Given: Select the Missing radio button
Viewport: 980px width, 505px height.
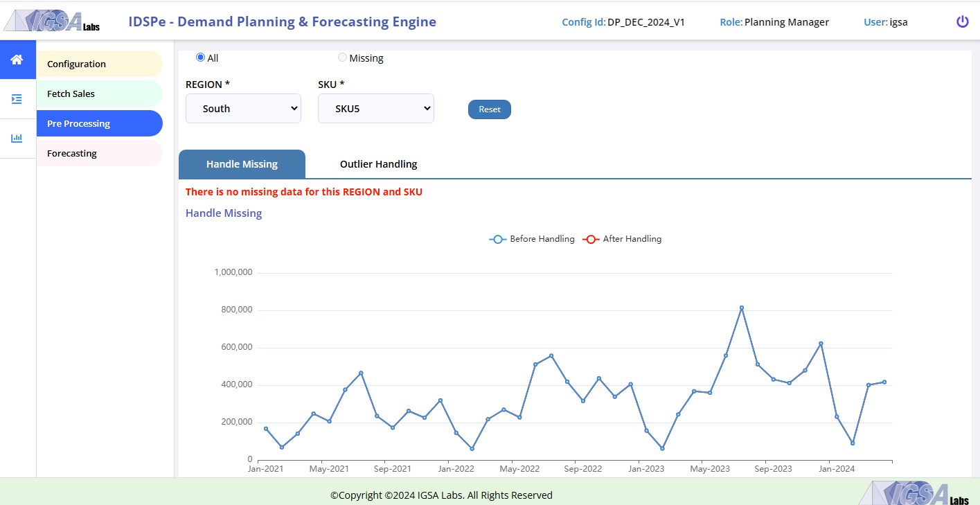Looking at the screenshot, I should coord(342,57).
